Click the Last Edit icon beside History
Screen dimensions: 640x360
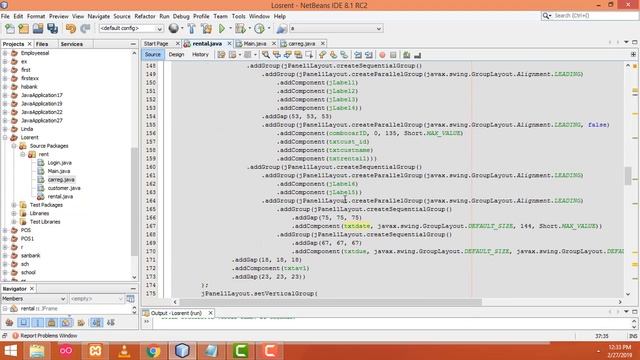tap(221, 55)
